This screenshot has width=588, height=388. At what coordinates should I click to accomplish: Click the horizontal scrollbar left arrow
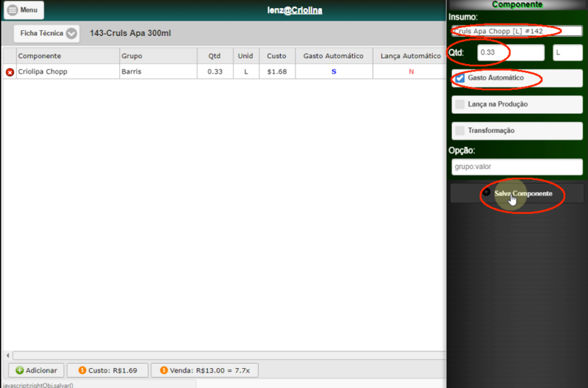7,356
